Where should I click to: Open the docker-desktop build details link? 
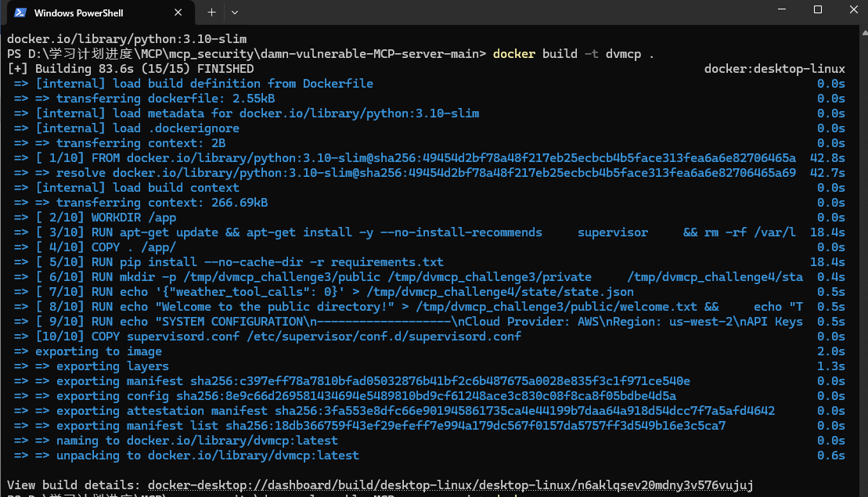[450, 485]
